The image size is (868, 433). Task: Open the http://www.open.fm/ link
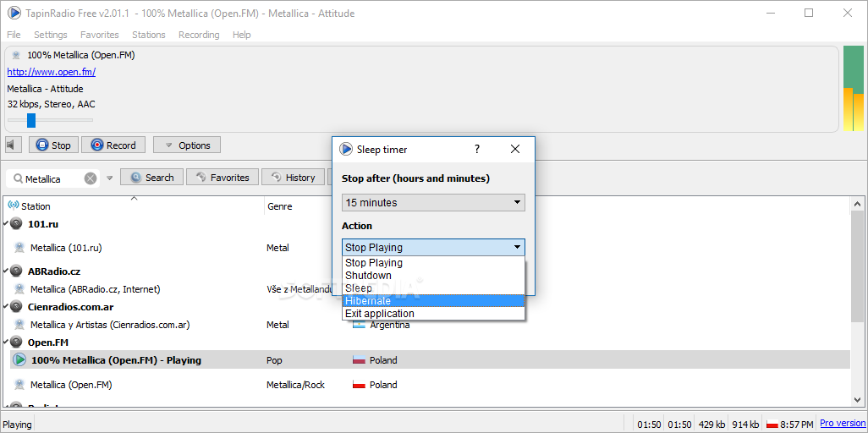click(x=52, y=72)
